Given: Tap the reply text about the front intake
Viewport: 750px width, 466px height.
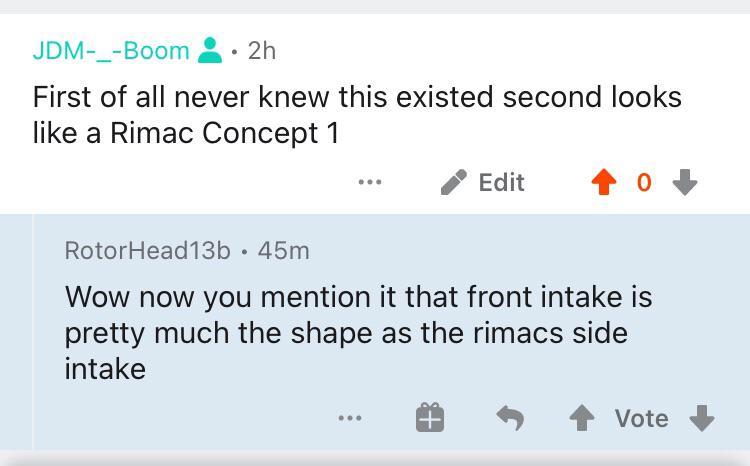Looking at the screenshot, I should pyautogui.click(x=357, y=332).
